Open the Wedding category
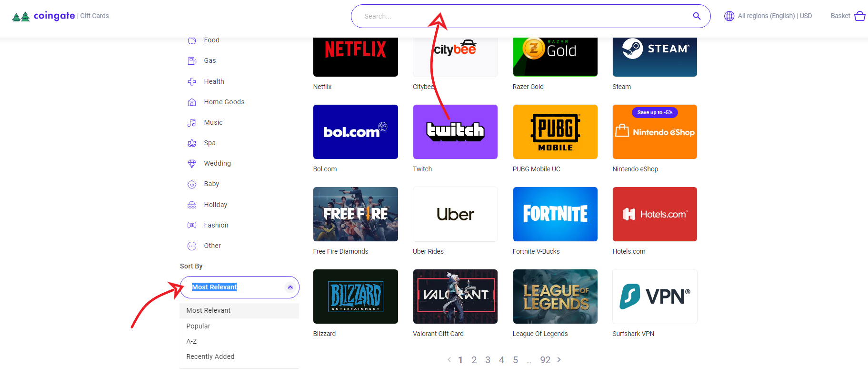 217,163
